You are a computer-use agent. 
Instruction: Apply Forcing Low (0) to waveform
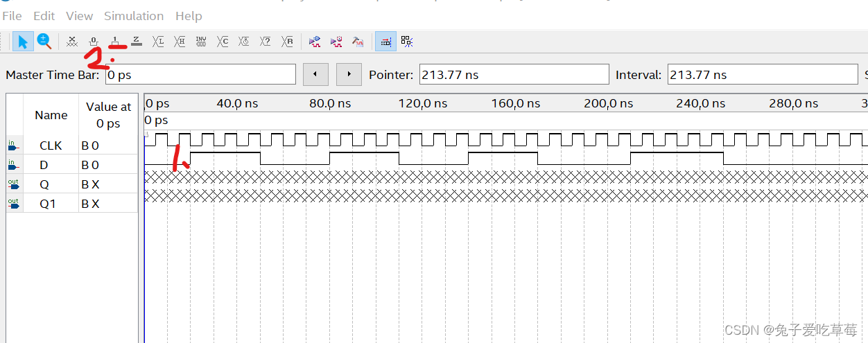94,42
